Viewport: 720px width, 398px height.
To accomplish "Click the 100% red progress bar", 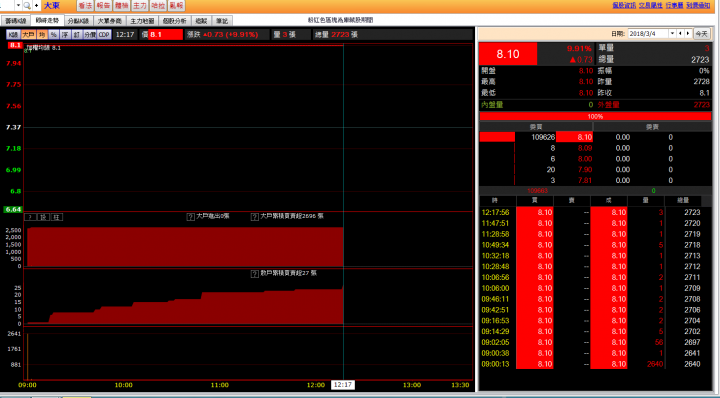I will (x=595, y=116).
